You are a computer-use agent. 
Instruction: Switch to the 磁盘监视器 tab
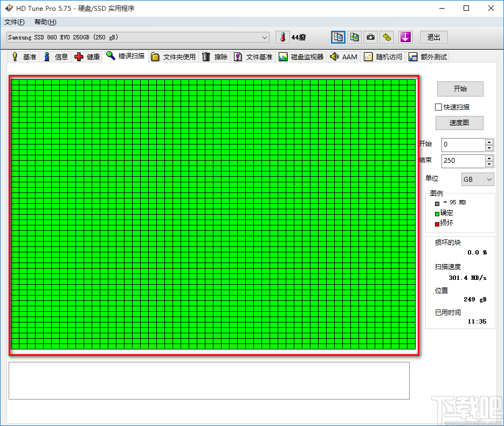[x=301, y=57]
